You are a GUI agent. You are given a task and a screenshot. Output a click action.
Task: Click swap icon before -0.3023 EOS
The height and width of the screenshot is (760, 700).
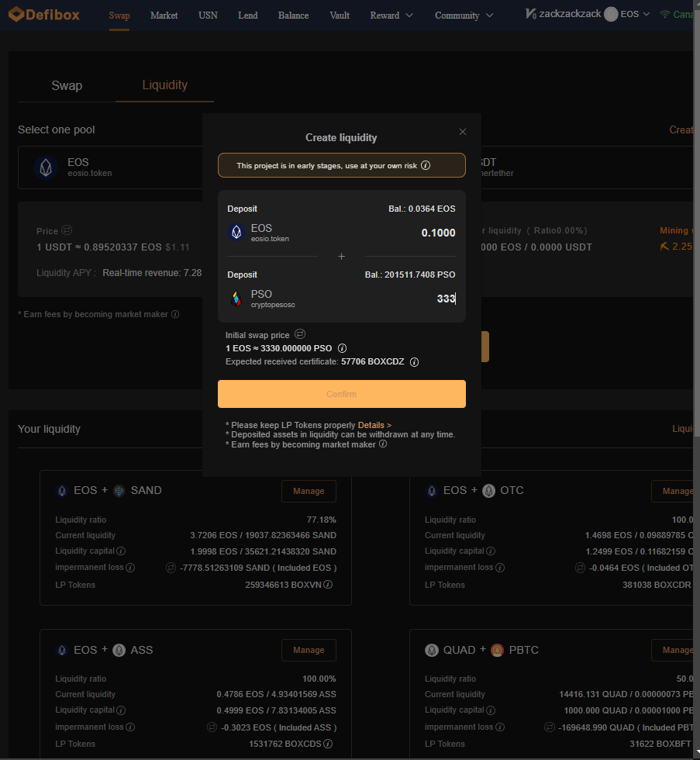pos(212,727)
